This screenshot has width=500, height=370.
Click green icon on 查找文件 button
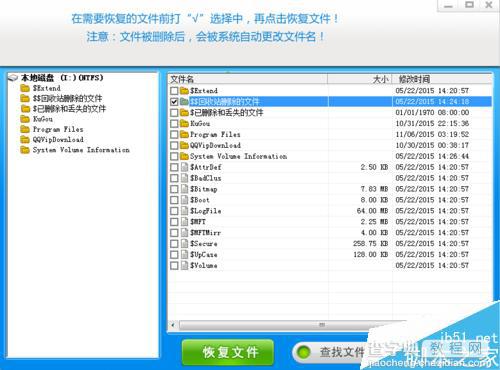tap(304, 352)
